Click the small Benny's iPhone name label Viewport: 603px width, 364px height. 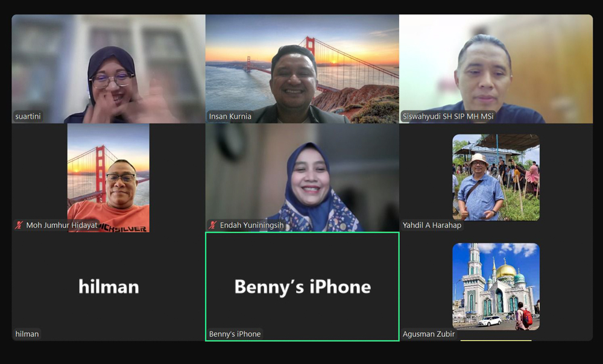[235, 334]
